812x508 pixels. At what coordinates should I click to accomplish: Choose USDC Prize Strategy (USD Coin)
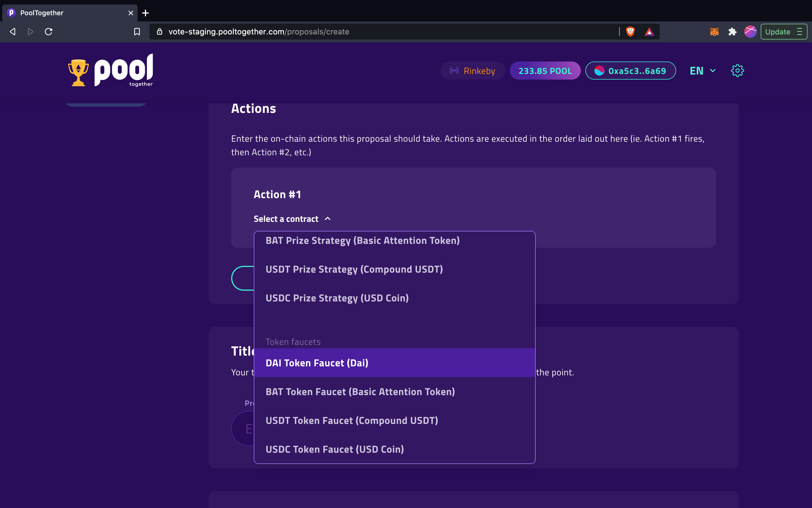click(x=395, y=298)
